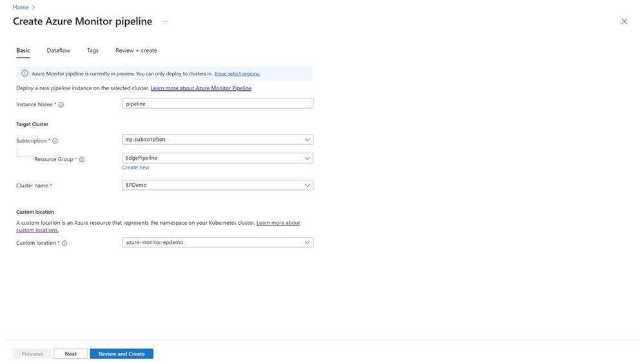Click the Subscription info icon
This screenshot has height=362, width=644.
pos(55,141)
